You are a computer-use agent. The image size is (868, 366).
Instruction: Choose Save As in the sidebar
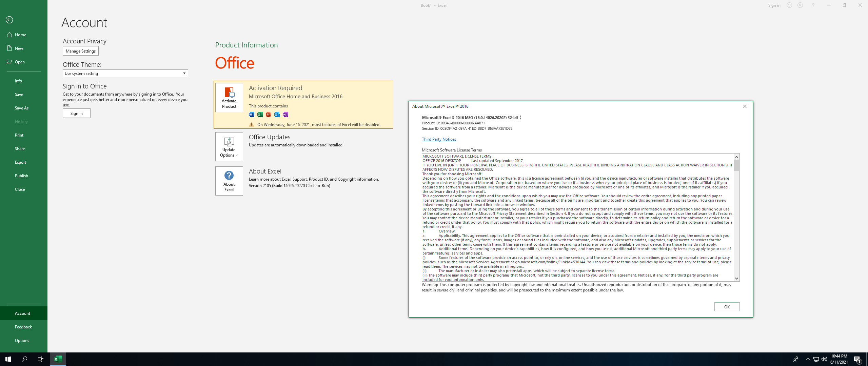[24, 108]
